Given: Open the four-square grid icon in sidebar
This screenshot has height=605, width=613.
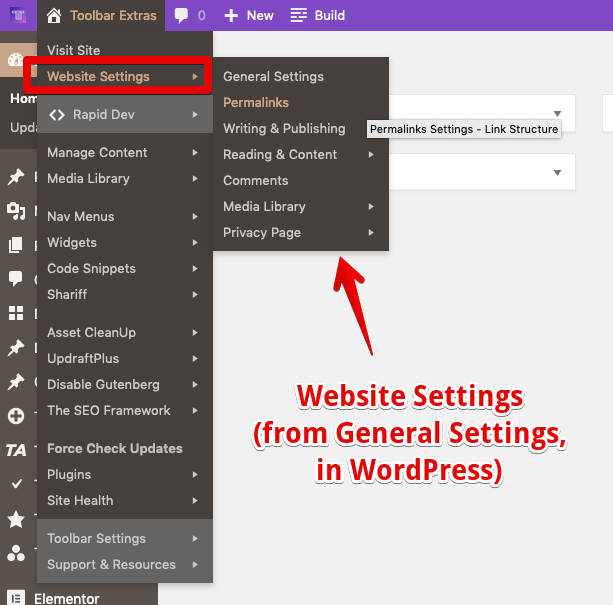Looking at the screenshot, I should click(16, 313).
